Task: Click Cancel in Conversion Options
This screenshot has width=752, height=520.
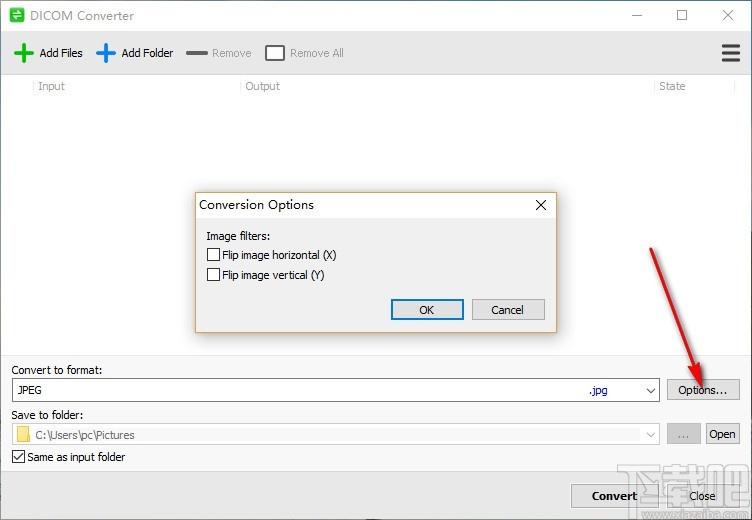Action: 508,309
